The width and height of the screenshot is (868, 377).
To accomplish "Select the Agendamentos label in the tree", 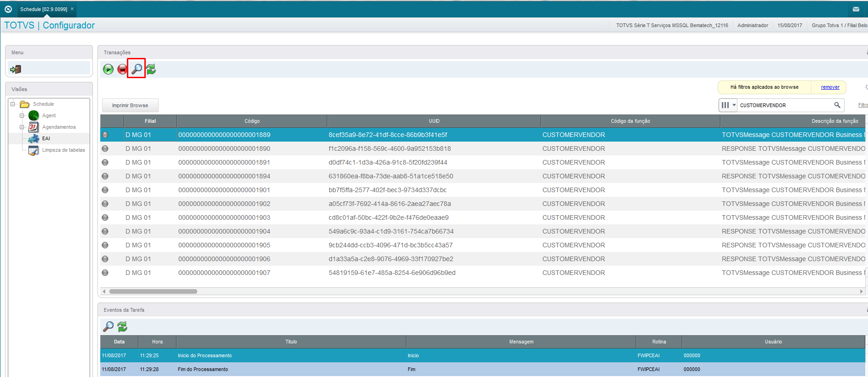I will coord(59,127).
